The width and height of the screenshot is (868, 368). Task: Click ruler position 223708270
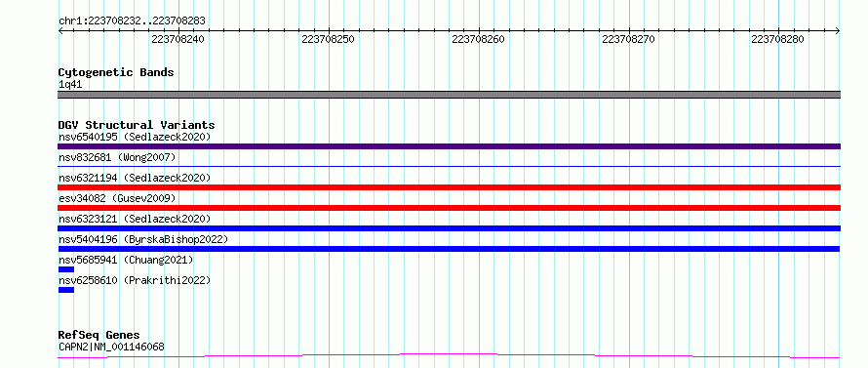pos(628,39)
